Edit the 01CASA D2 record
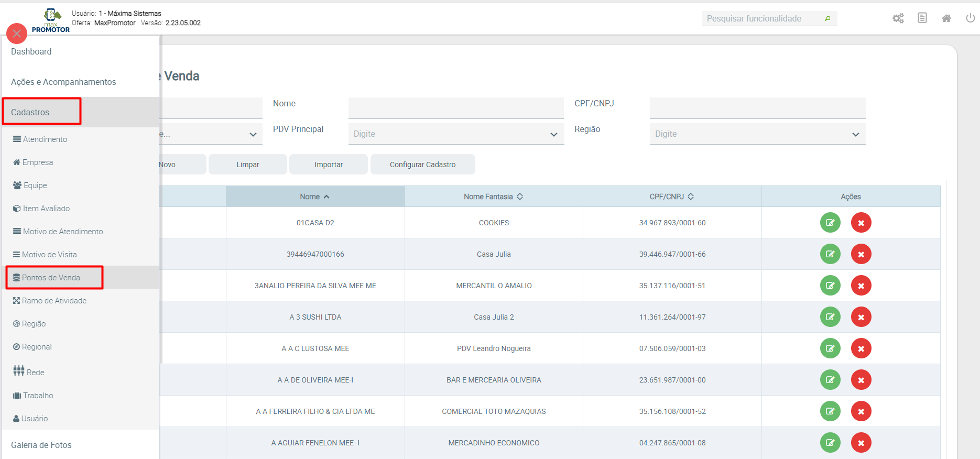 click(x=830, y=223)
